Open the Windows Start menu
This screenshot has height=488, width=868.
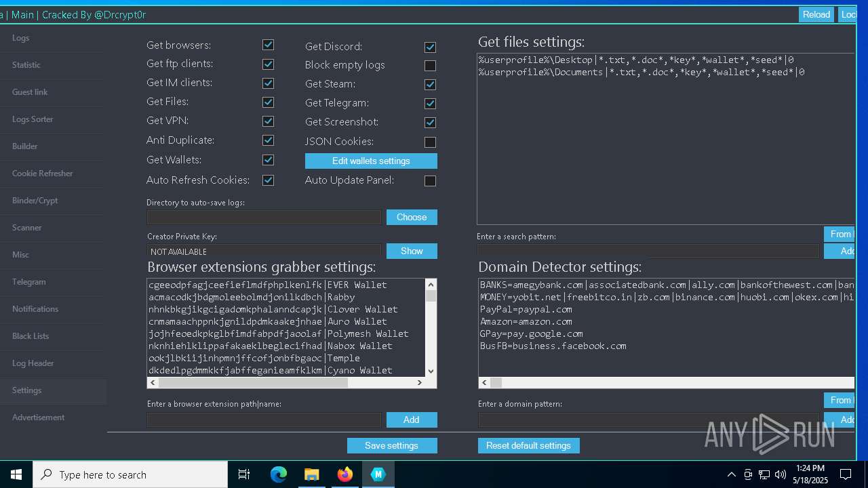[16, 474]
